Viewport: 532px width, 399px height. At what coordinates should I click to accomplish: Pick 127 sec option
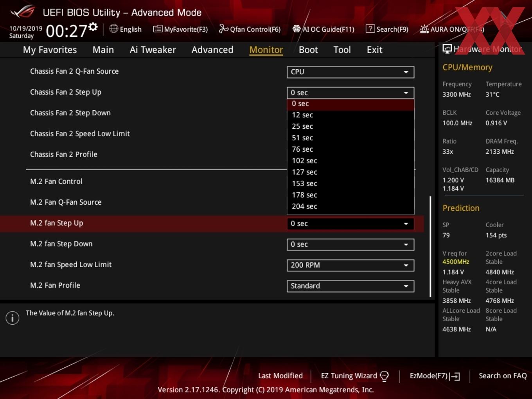[350, 172]
